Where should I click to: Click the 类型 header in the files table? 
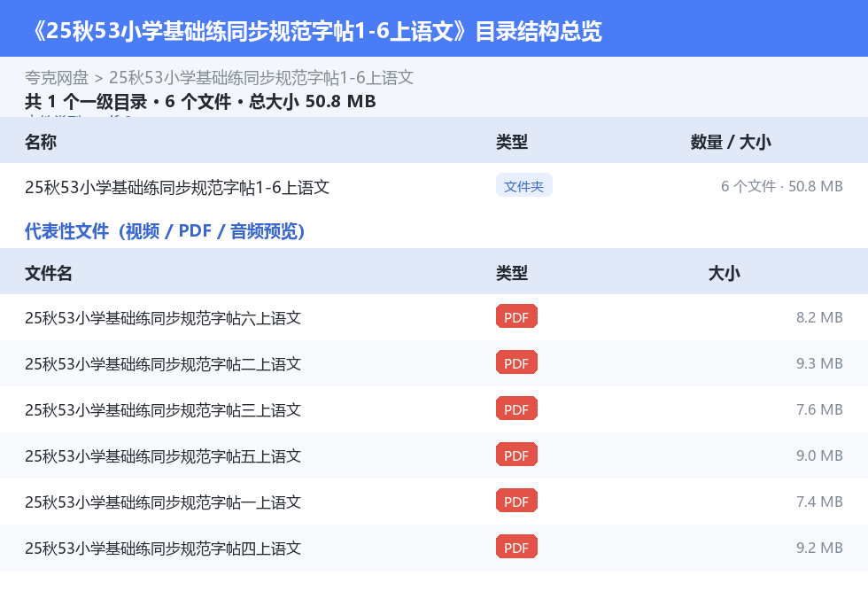click(x=512, y=274)
